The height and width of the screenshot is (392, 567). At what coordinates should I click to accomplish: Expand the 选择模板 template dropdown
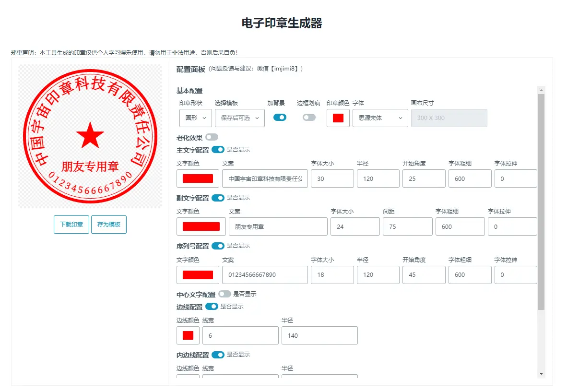click(x=239, y=118)
